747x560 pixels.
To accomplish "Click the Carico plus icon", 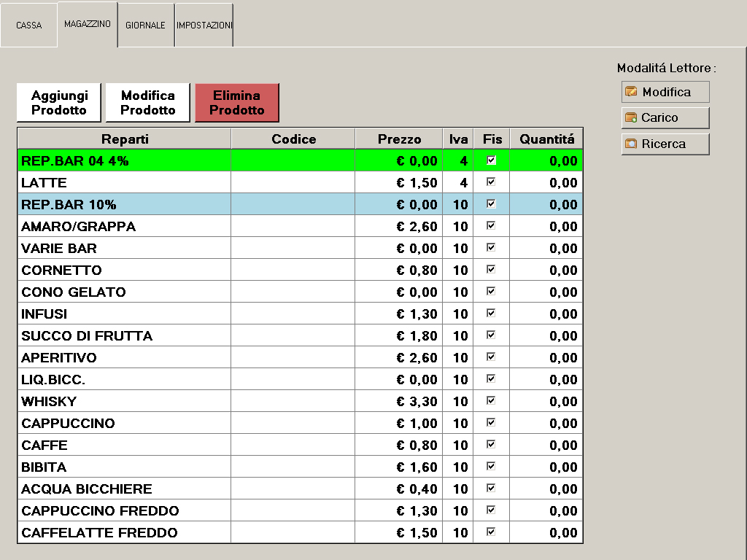I will (x=631, y=117).
